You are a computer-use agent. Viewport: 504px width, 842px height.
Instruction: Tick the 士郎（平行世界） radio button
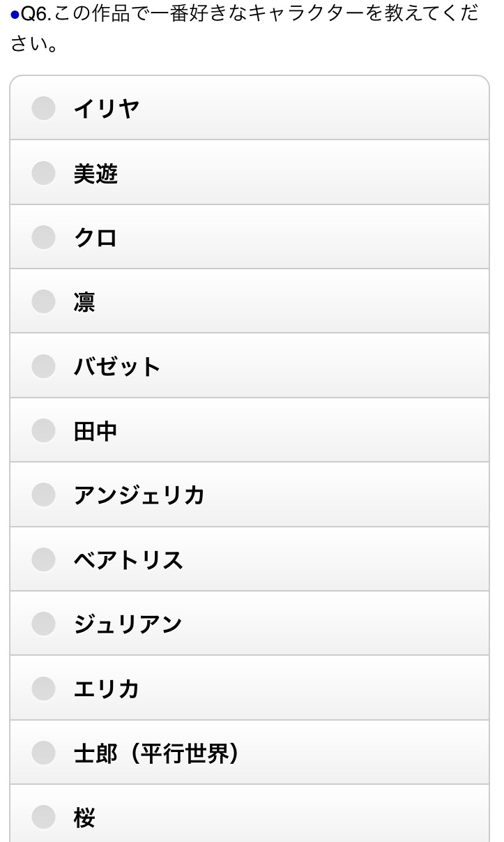(x=43, y=753)
